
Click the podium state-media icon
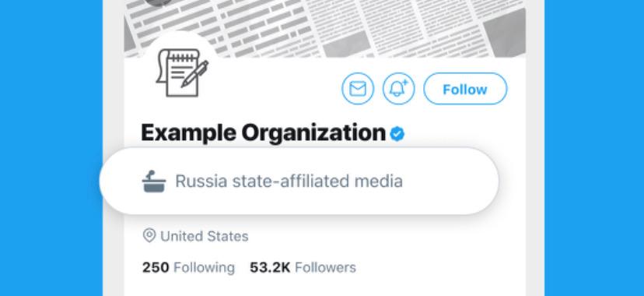coord(153,181)
